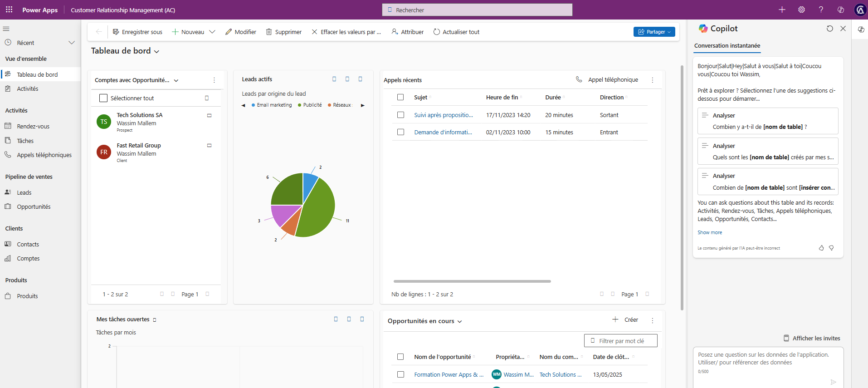Open the Opportunités en cours view dropdown
This screenshot has width=868, height=388.
459,321
